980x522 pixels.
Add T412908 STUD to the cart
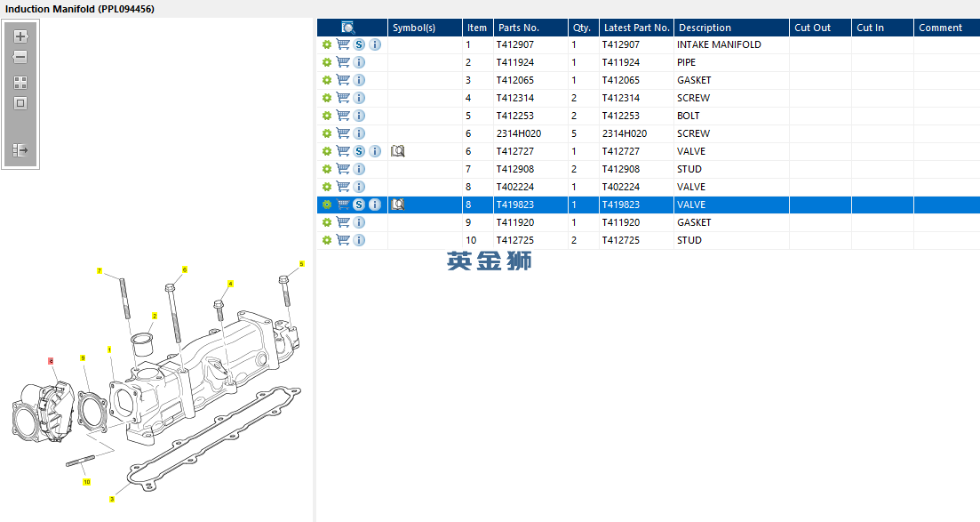click(342, 169)
